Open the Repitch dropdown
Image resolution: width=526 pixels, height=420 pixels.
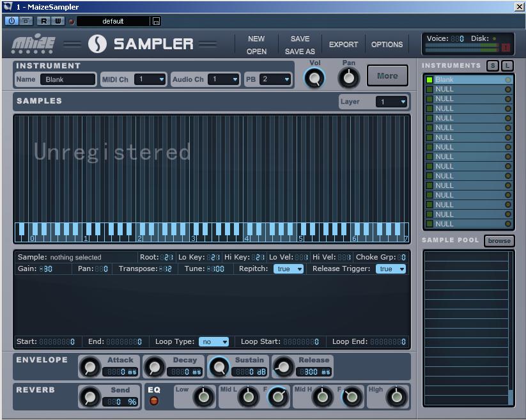click(x=288, y=268)
